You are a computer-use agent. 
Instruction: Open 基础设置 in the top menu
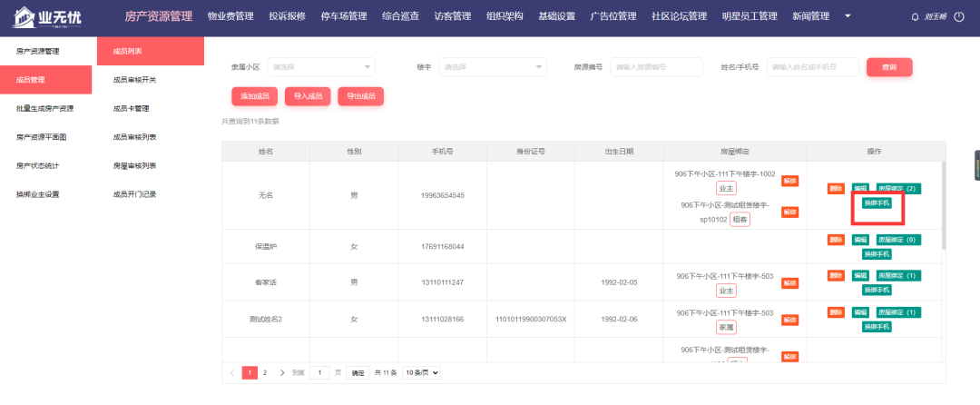click(556, 17)
